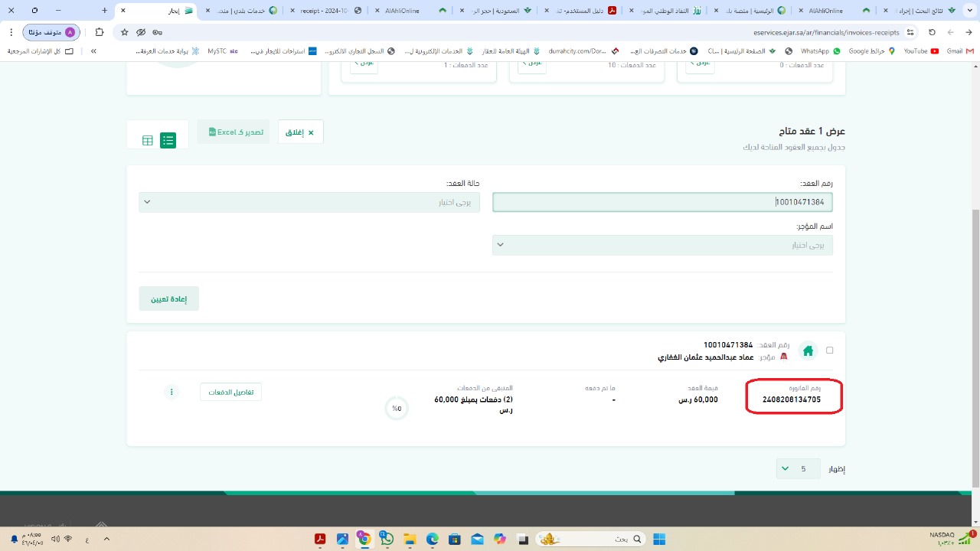Switch to list view layout icon
This screenshot has height=551, width=980.
(168, 141)
